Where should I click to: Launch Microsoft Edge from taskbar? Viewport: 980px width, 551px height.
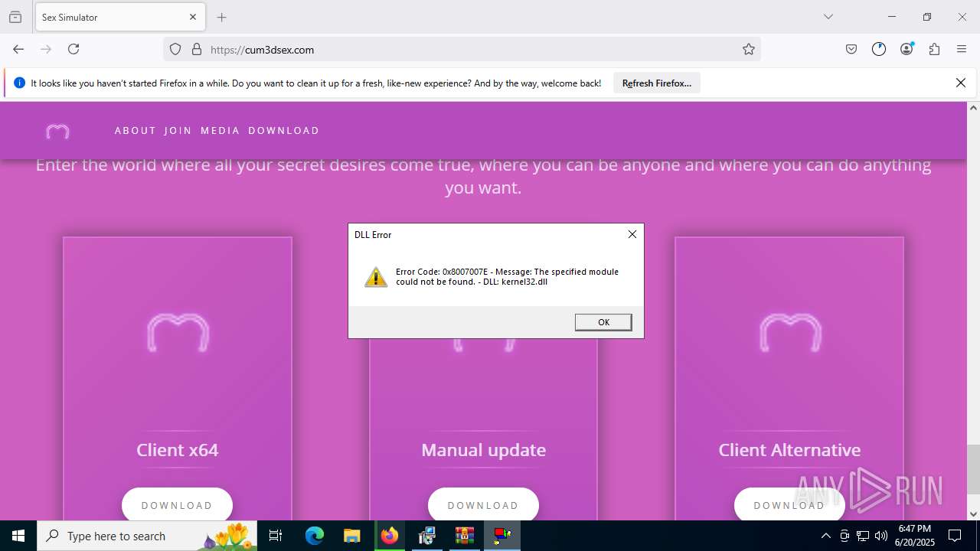pyautogui.click(x=315, y=536)
